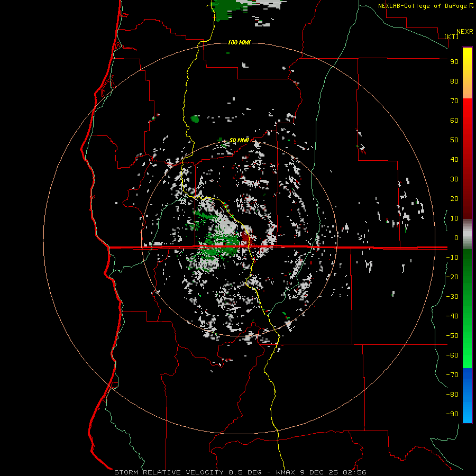Click the -90 value on the velocity scale
The height and width of the screenshot is (476, 476).
coord(452,414)
